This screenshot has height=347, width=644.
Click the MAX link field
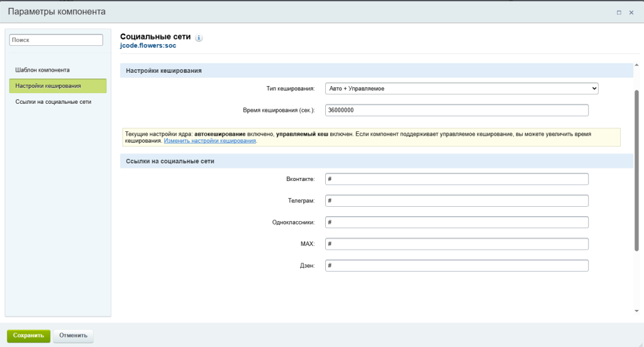coord(457,244)
